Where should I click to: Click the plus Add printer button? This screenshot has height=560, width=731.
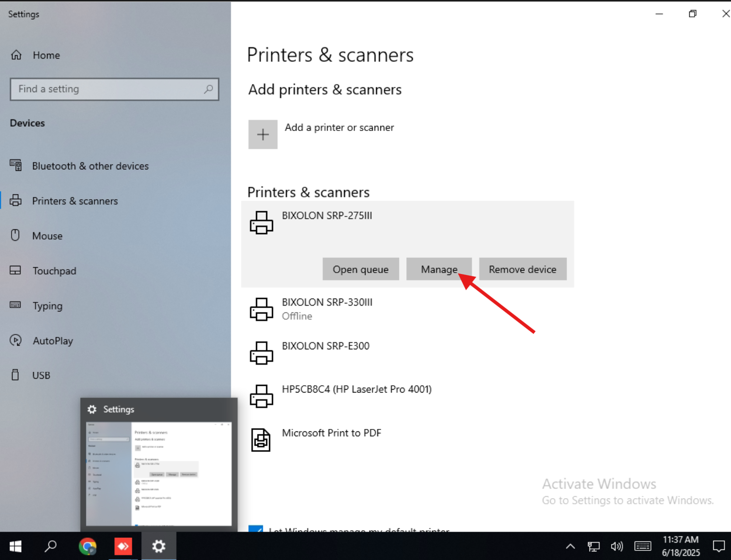[x=263, y=134]
